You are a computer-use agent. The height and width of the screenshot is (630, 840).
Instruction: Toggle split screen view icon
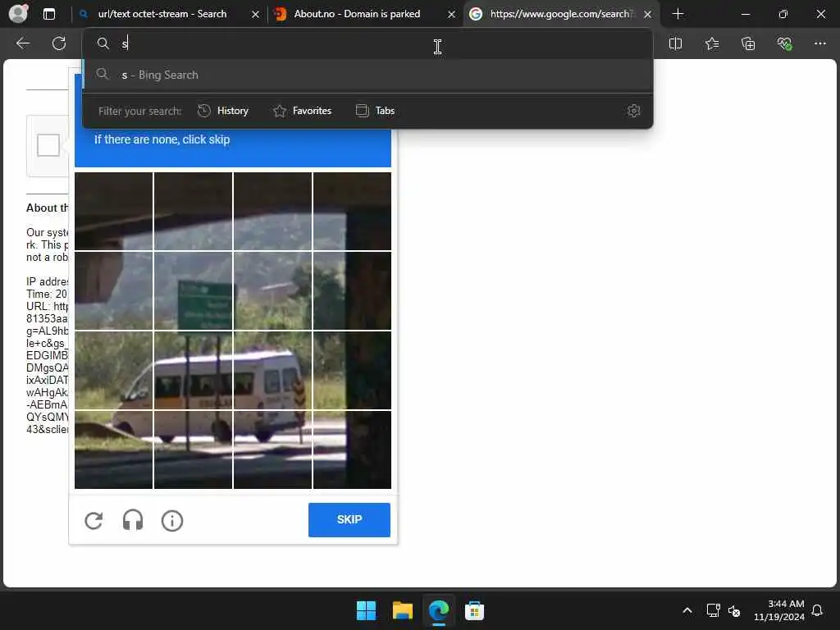point(676,43)
